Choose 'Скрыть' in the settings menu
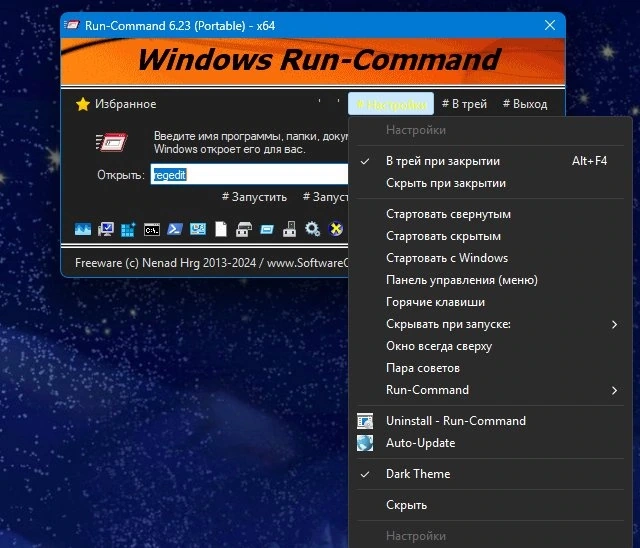640x548 pixels. [x=489, y=505]
